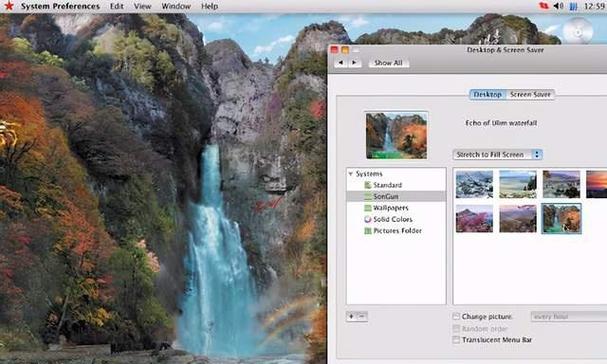Click the volume speaker icon in menu bar
The image size is (607, 364).
click(x=558, y=6)
